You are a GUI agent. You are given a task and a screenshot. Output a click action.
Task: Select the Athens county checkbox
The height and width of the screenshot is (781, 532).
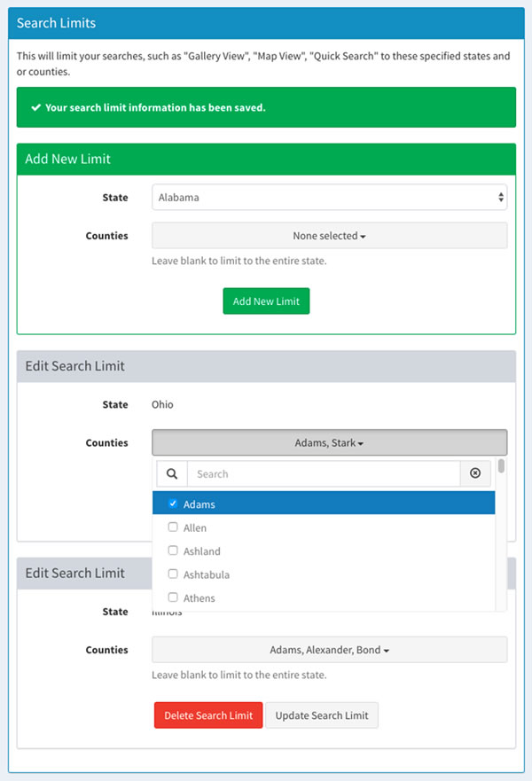(x=173, y=597)
